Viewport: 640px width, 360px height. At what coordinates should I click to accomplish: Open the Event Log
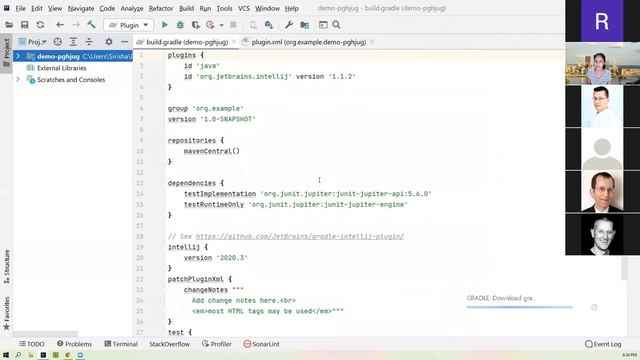(x=603, y=344)
